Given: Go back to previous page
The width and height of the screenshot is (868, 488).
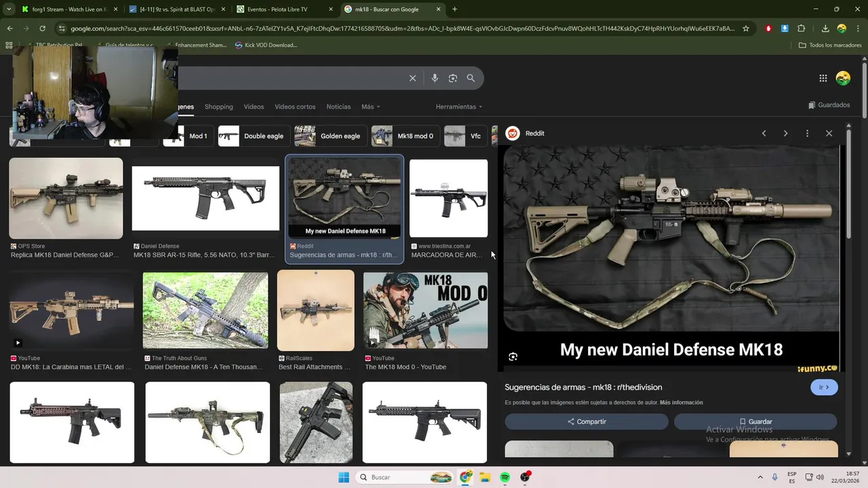Looking at the screenshot, I should click(x=9, y=28).
